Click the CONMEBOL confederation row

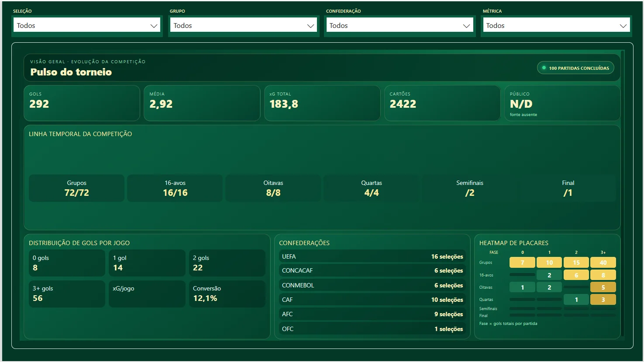click(372, 285)
